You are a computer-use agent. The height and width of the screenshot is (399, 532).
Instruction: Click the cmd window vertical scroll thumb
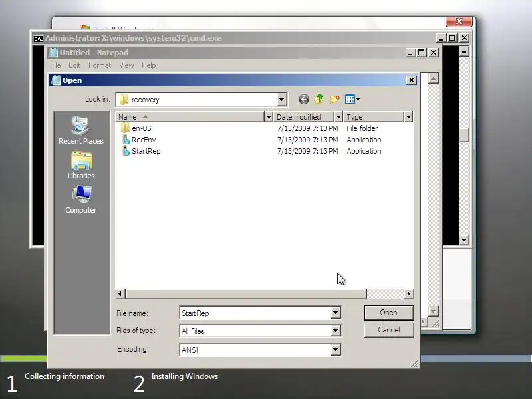click(x=464, y=136)
